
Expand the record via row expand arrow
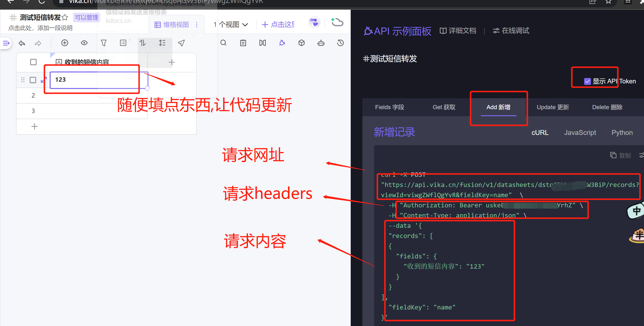pyautogui.click(x=44, y=80)
